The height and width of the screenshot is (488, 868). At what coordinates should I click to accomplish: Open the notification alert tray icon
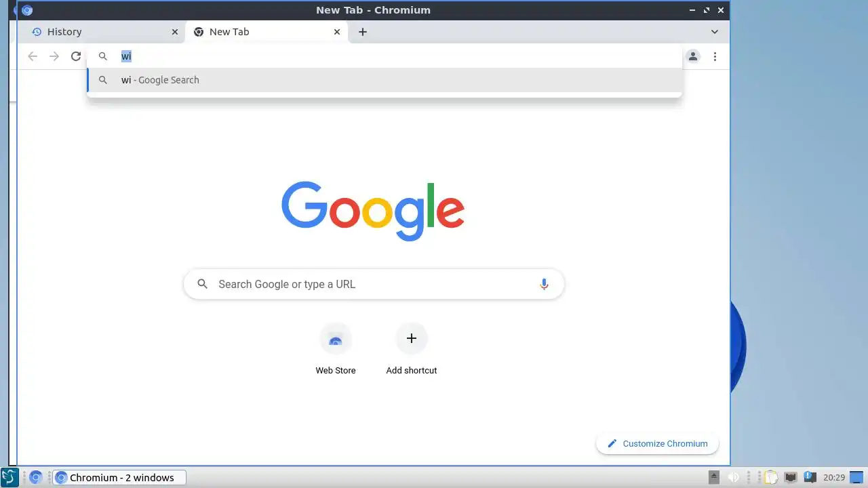point(809,477)
